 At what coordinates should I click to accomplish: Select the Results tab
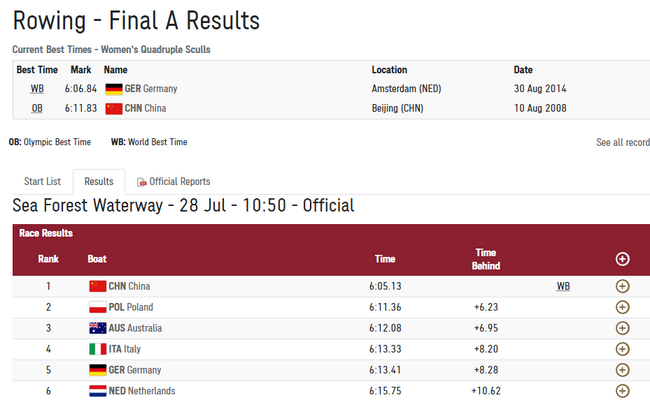[99, 182]
